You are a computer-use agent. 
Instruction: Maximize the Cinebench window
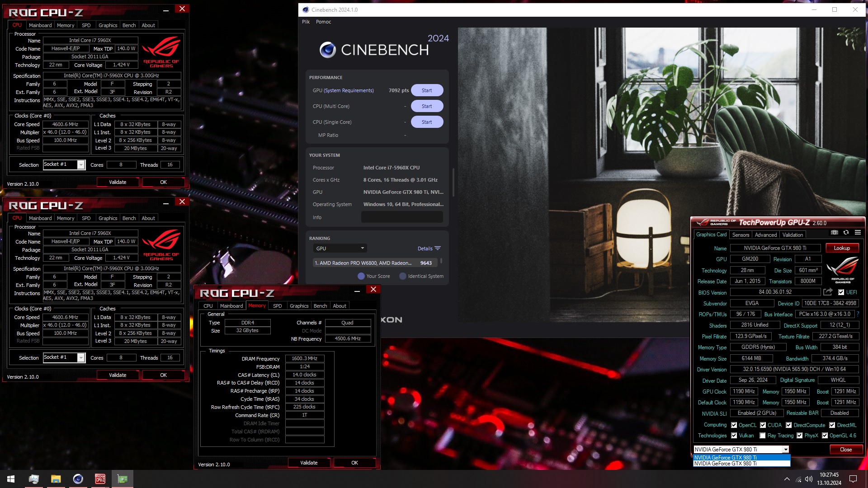click(x=835, y=9)
